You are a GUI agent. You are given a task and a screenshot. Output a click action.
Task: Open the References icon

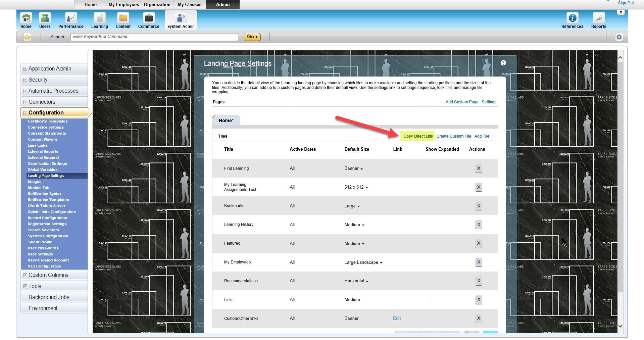point(572,20)
